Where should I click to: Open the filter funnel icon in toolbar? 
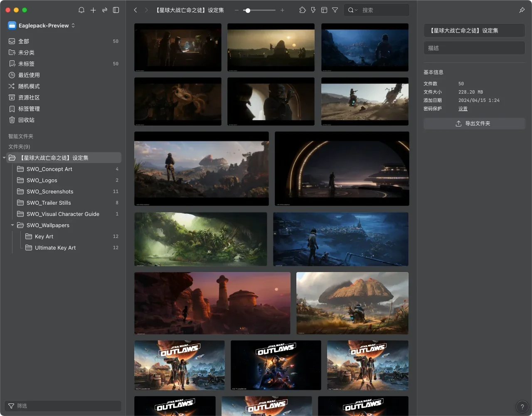[335, 10]
